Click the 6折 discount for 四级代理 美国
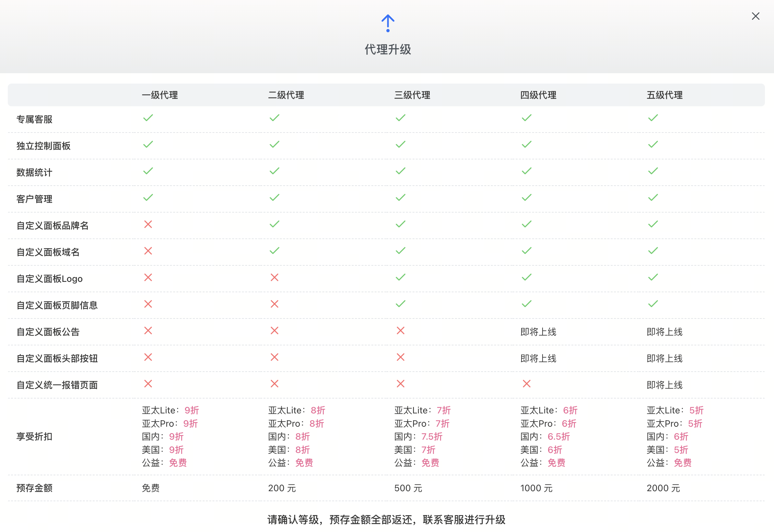Viewport: 774px width, 532px height. tap(555, 450)
